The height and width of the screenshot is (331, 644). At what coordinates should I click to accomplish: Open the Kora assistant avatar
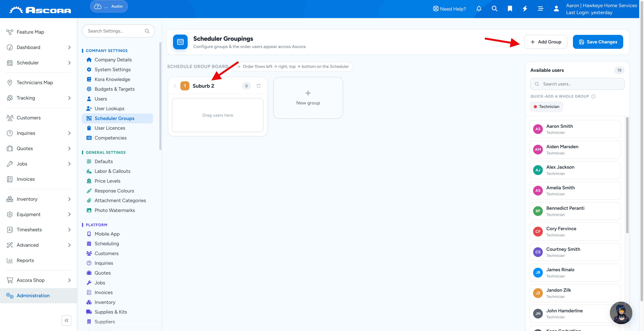coord(621,313)
